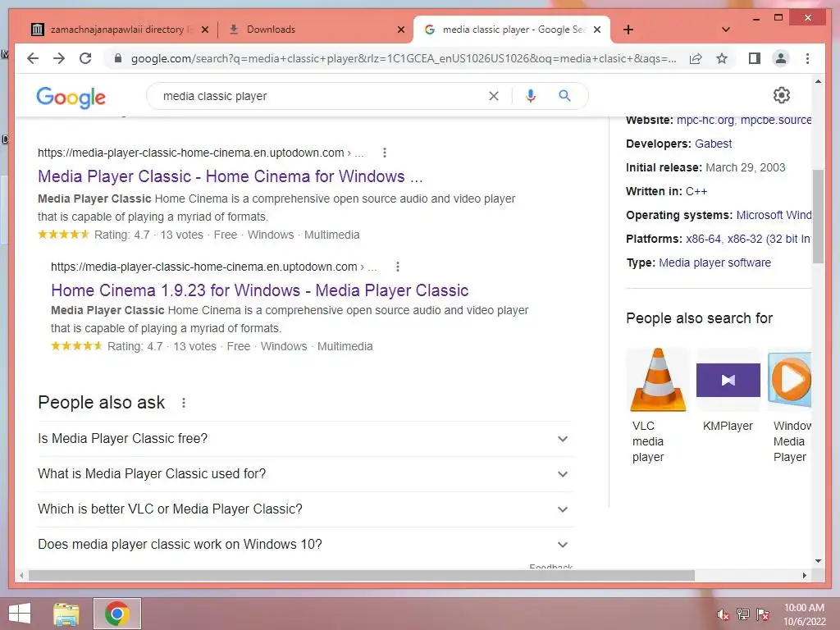
Task: Open Microsoft Windows operating system link
Action: pyautogui.click(x=774, y=216)
